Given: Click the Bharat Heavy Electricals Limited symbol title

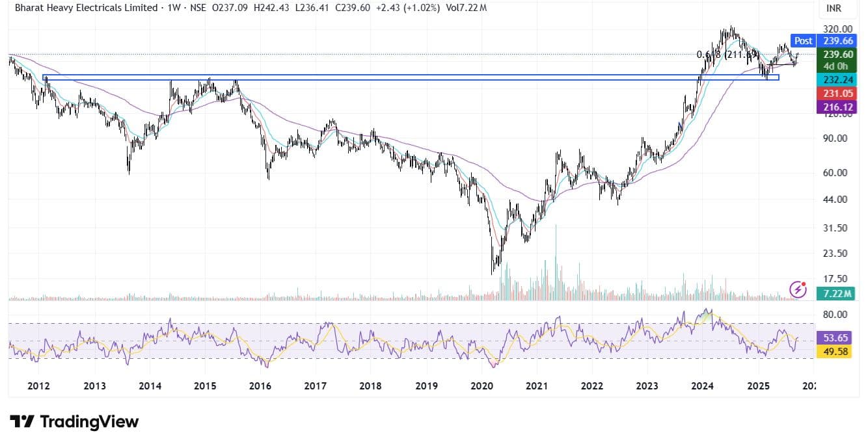Looking at the screenshot, I should (x=86, y=8).
